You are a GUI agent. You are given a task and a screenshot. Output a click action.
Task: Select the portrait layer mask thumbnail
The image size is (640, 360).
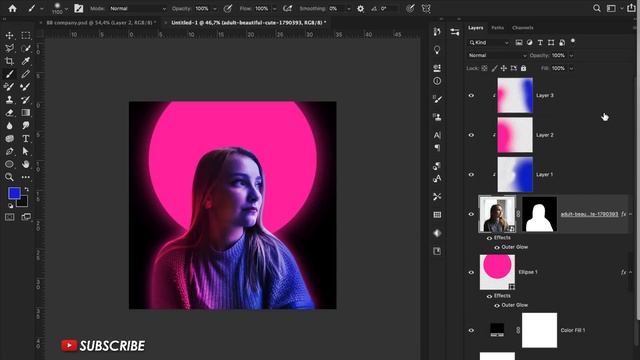539,214
